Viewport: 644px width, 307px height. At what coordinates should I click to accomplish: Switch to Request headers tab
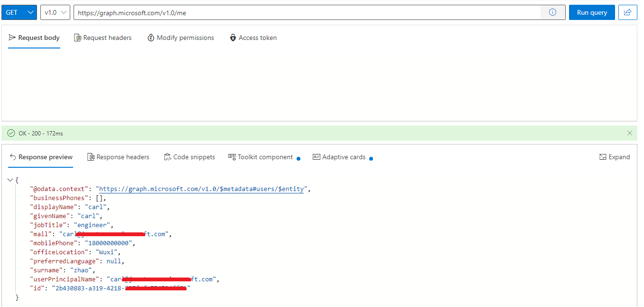[103, 38]
